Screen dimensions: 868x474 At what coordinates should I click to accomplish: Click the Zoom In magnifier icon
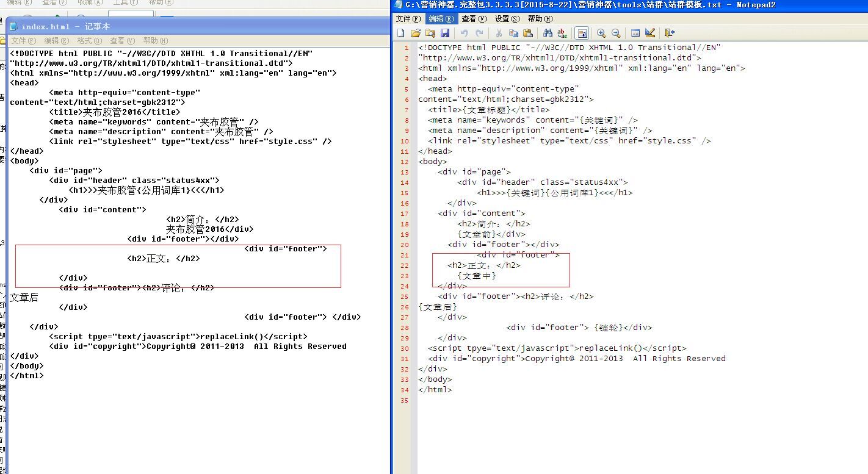coord(601,33)
